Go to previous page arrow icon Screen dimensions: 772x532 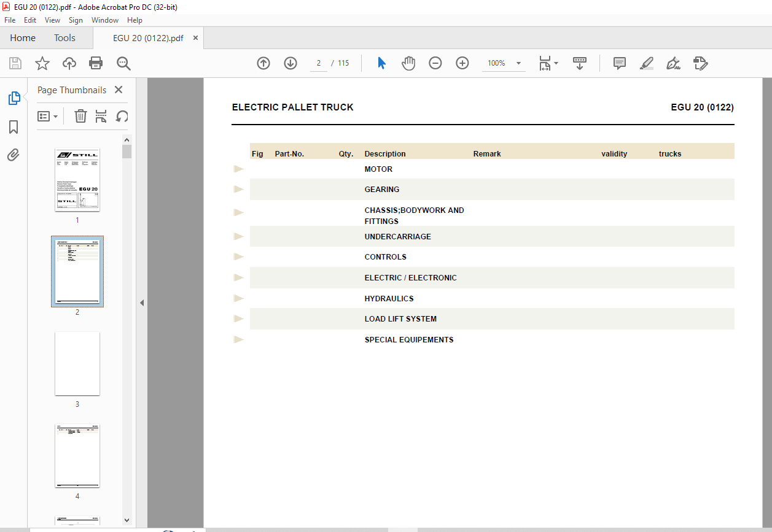pyautogui.click(x=263, y=63)
